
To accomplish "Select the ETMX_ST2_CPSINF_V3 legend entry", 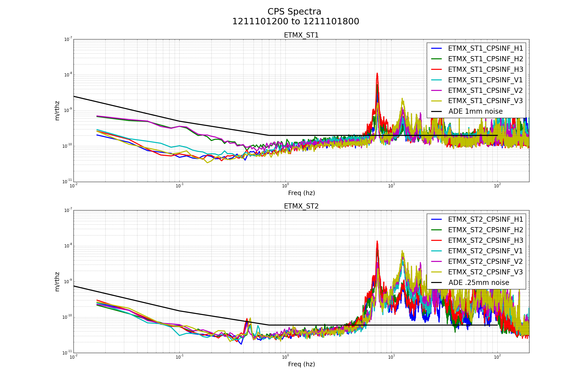I will (485, 272).
